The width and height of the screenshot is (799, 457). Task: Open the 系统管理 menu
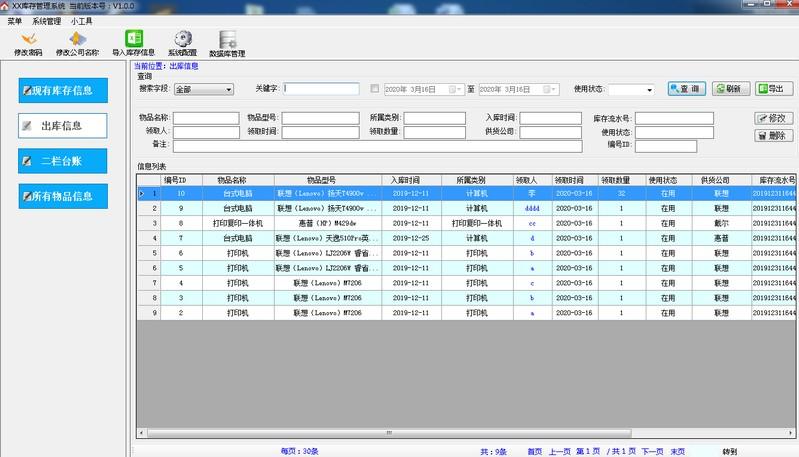pos(46,21)
